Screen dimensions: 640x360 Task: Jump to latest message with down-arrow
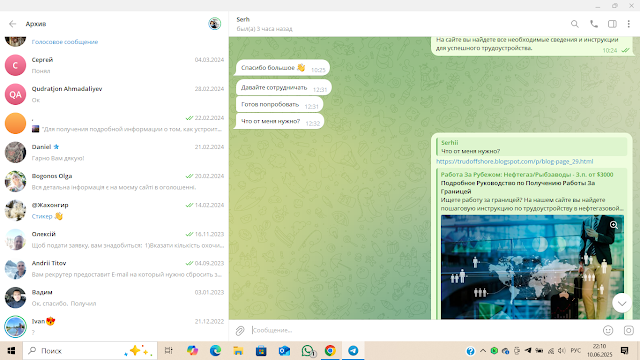pyautogui.click(x=622, y=303)
